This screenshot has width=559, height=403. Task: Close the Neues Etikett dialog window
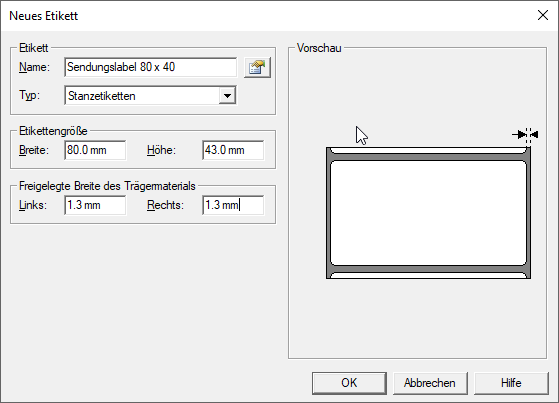[543, 15]
